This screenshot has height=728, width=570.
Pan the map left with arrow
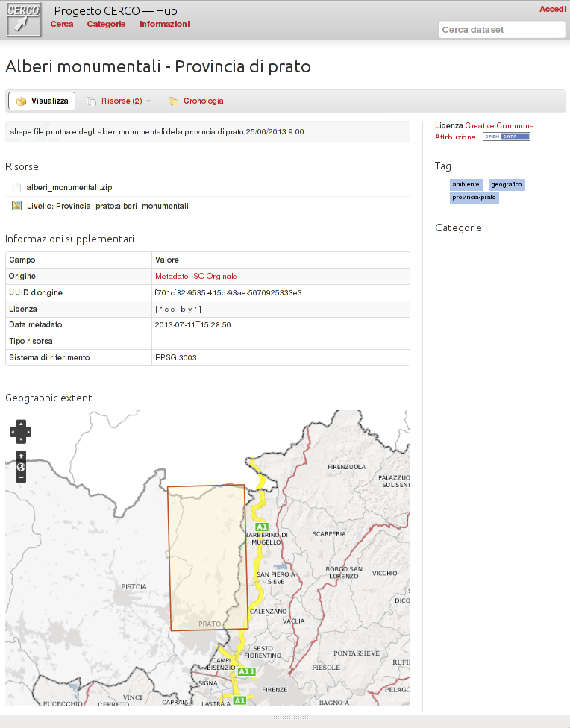pyautogui.click(x=13, y=432)
